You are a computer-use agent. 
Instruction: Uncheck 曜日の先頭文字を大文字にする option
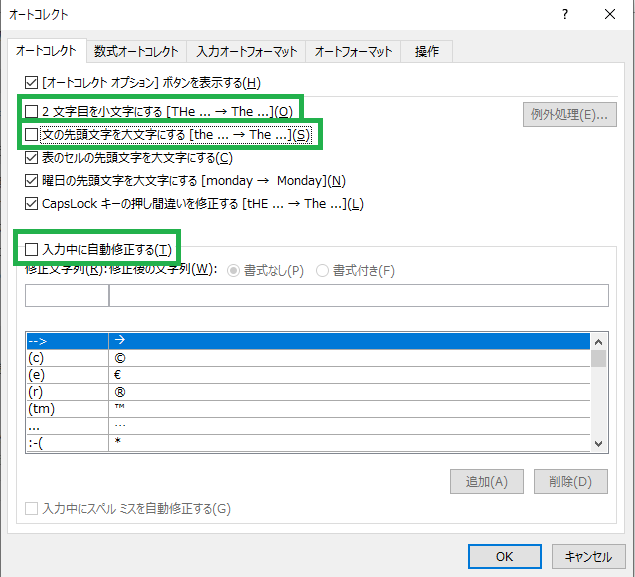click(31, 181)
